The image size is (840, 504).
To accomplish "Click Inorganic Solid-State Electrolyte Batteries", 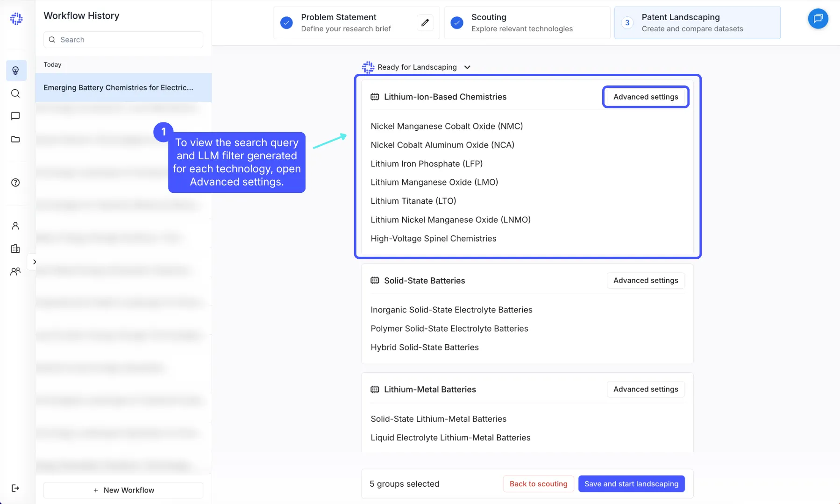I will tap(451, 310).
